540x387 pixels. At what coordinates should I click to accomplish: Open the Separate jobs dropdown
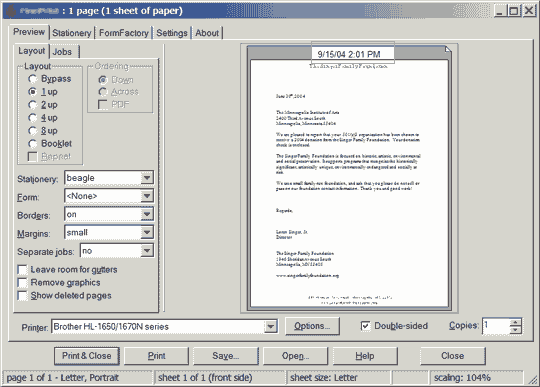[117, 251]
